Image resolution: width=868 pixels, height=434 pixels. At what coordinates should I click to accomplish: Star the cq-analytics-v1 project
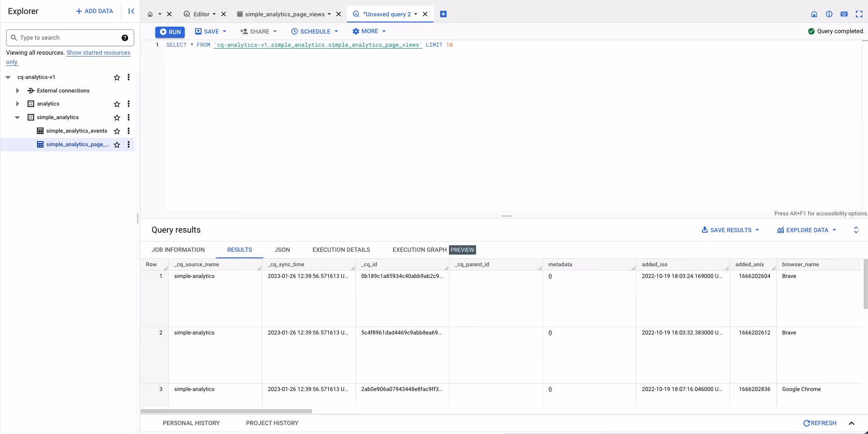tap(117, 78)
